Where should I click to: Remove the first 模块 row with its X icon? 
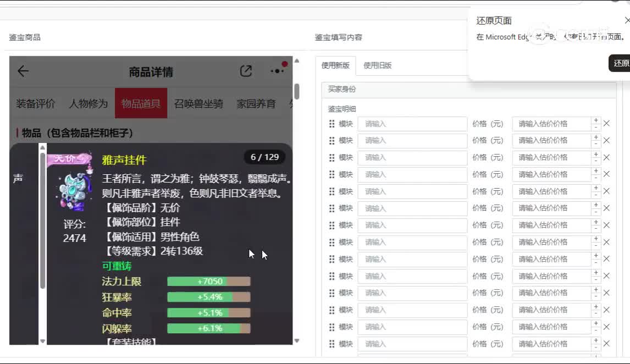[606, 124]
